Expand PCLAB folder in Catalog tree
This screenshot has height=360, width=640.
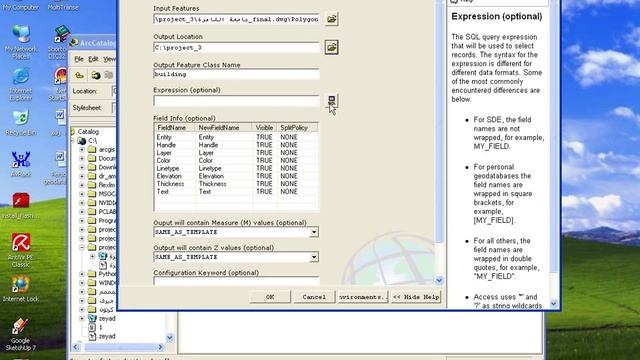[x=82, y=212]
